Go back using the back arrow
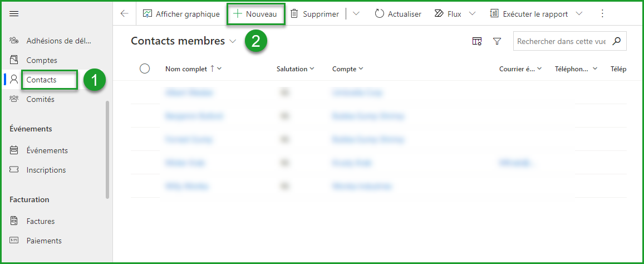Screen dimensions: 644x264 click(124, 14)
